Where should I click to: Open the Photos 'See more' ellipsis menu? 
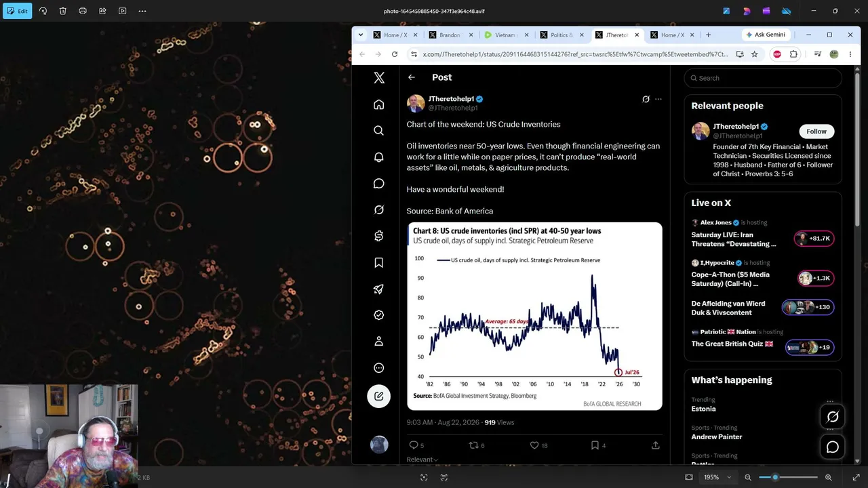pos(142,11)
